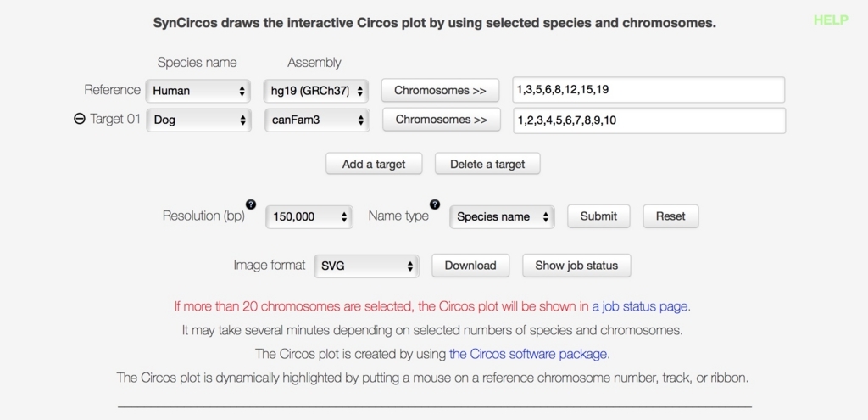The height and width of the screenshot is (420, 868).
Task: Open the Name type Species name dropdown
Action: point(502,216)
